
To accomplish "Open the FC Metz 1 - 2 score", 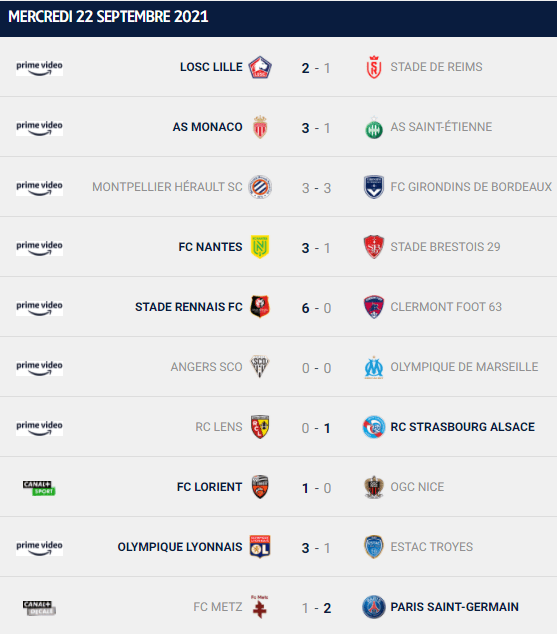I will tap(316, 608).
